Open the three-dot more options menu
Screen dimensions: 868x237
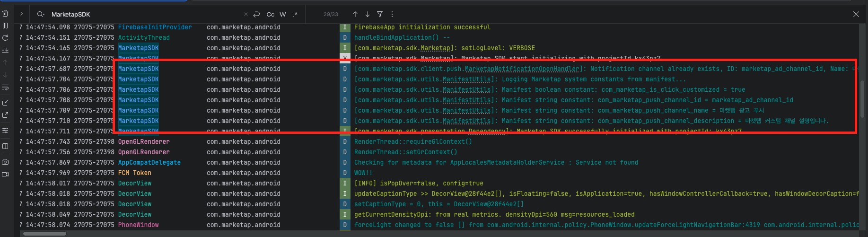[392, 14]
